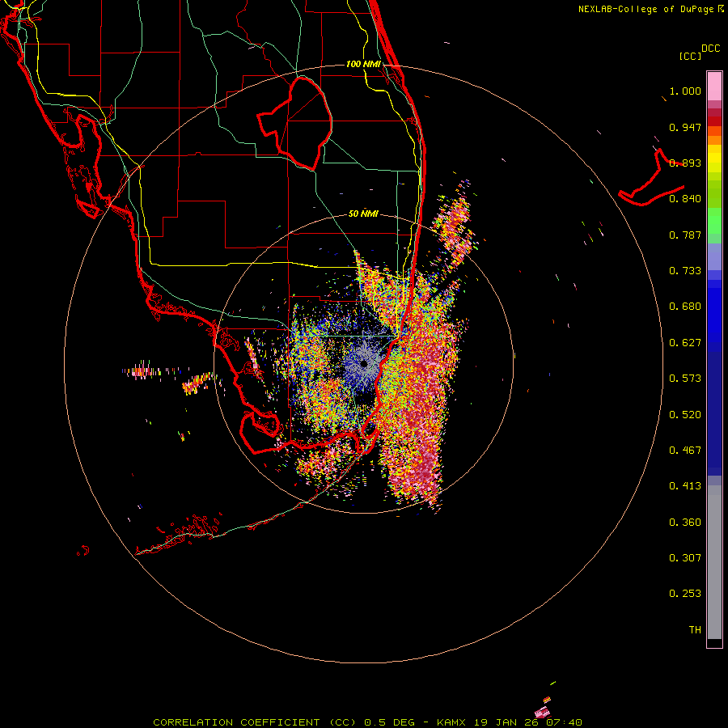Click the Correlation Coefficient caption at bottom

pos(367,722)
